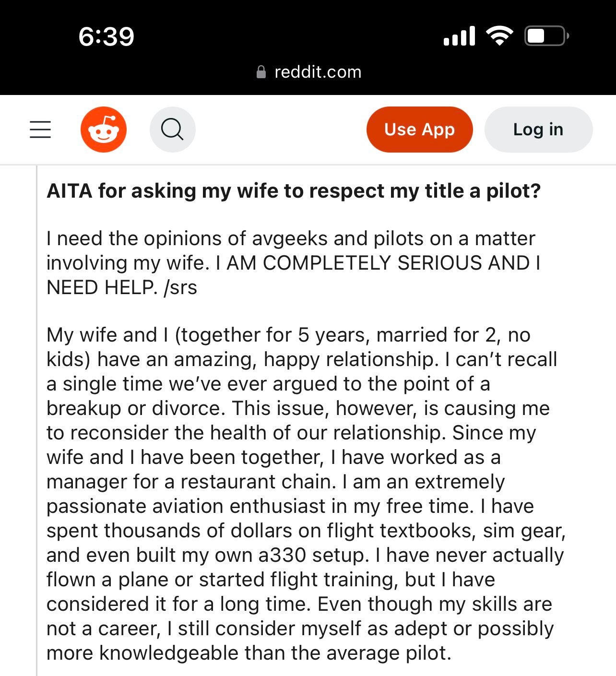Image resolution: width=616 pixels, height=676 pixels.
Task: Tap the lock icon beside reddit.com
Action: [x=261, y=72]
